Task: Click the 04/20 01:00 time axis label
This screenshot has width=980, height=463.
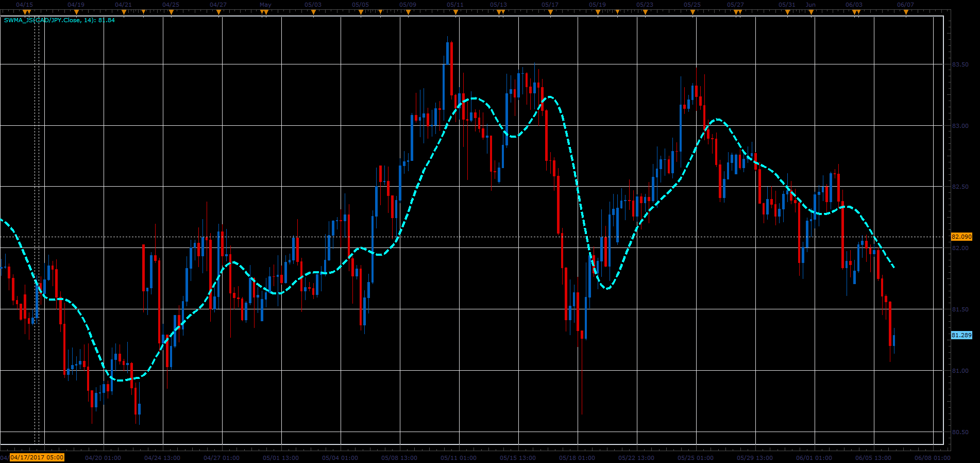Action: pyautogui.click(x=103, y=458)
